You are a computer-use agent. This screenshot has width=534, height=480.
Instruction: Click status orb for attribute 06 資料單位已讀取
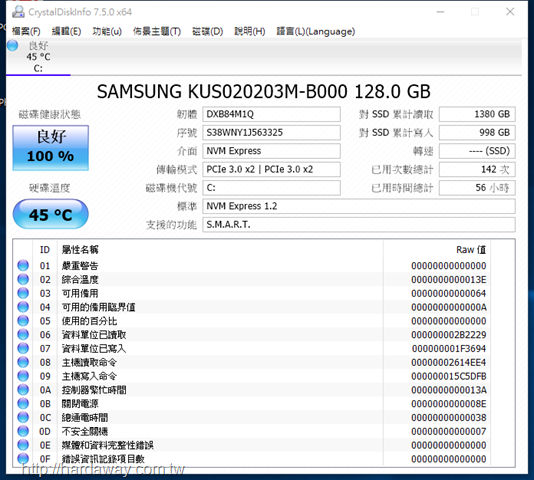(23, 335)
